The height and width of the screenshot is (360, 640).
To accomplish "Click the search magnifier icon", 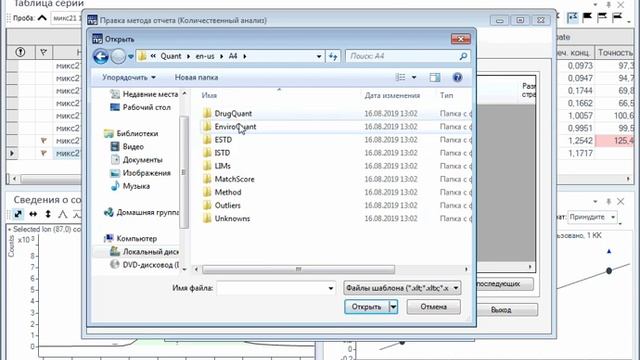I will pyautogui.click(x=463, y=56).
